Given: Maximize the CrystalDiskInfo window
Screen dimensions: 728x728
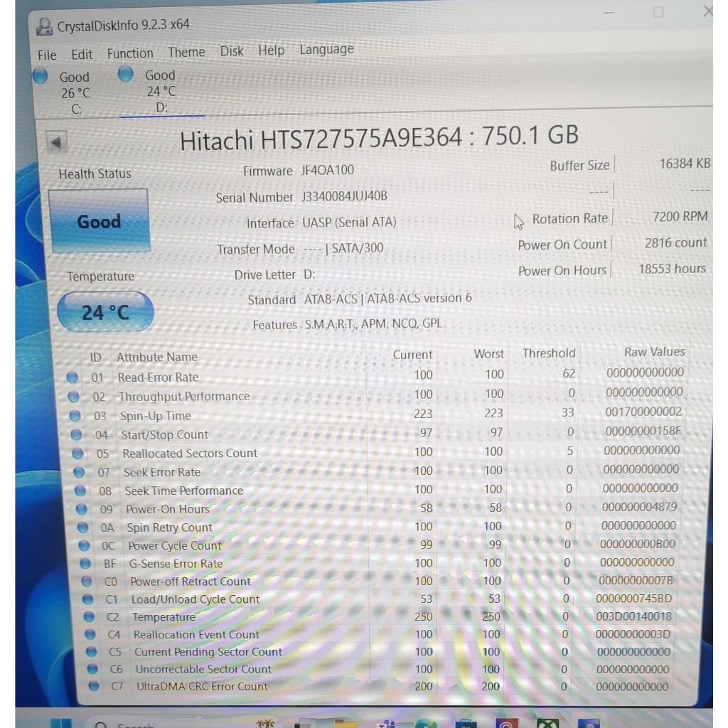Looking at the screenshot, I should tap(658, 12).
